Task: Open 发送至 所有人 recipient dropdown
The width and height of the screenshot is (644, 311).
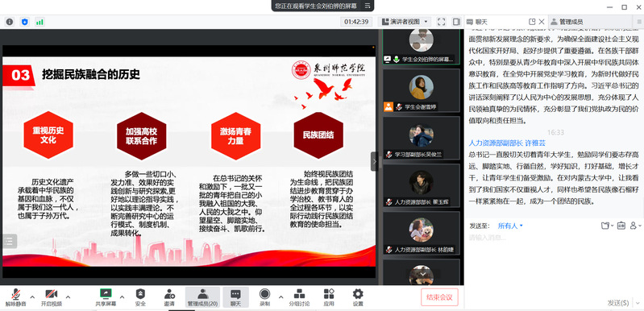Action: (x=510, y=226)
